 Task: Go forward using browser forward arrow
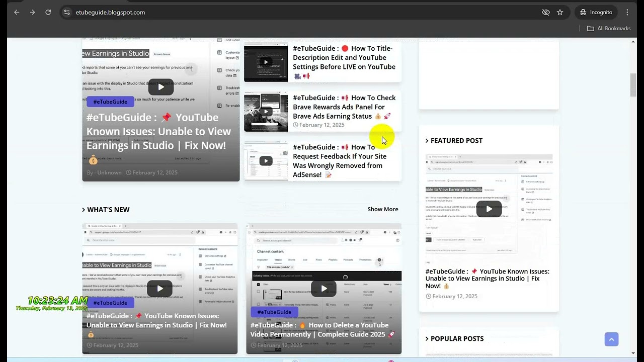pyautogui.click(x=32, y=12)
